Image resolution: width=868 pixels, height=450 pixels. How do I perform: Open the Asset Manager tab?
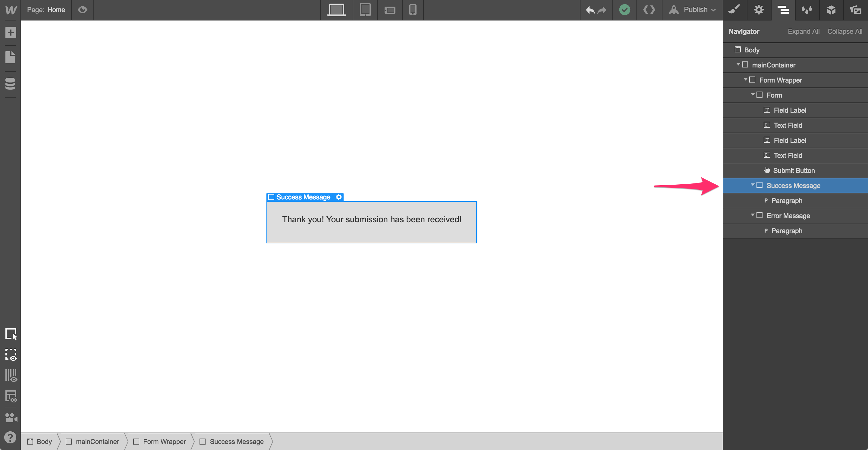pos(855,10)
